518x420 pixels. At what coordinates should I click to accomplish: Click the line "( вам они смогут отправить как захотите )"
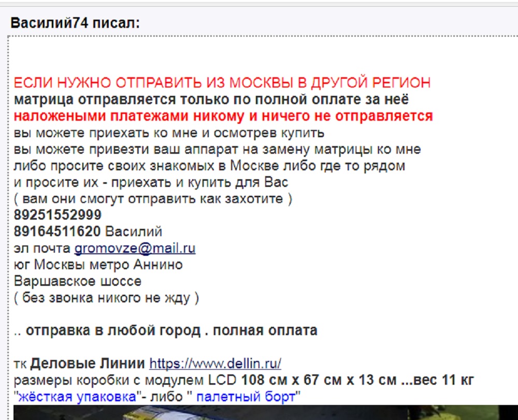coord(153,199)
